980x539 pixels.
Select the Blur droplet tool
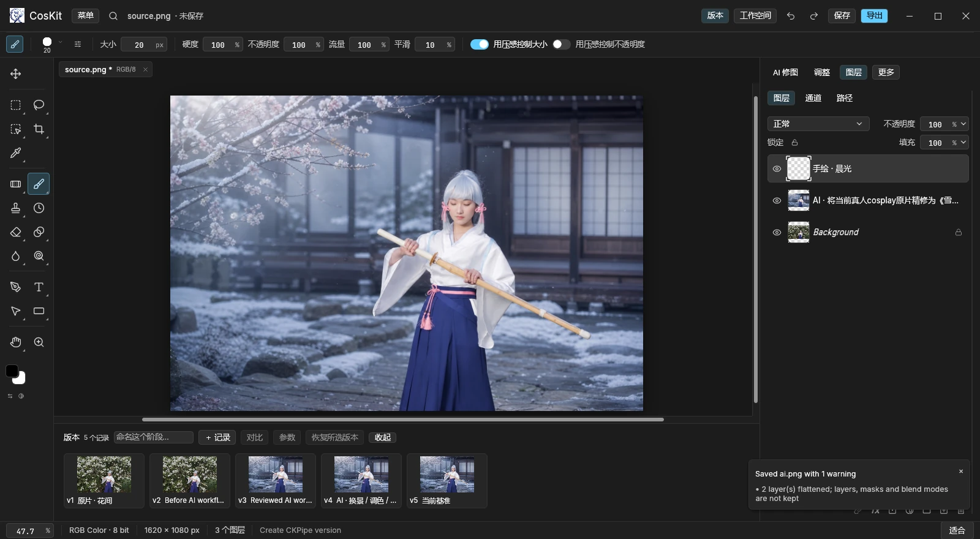(x=16, y=256)
